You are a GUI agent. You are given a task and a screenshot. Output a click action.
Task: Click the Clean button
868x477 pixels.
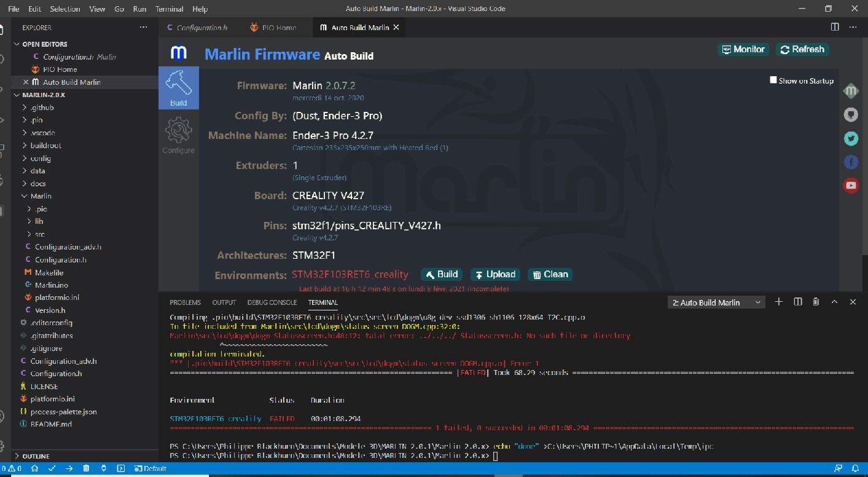(x=550, y=274)
